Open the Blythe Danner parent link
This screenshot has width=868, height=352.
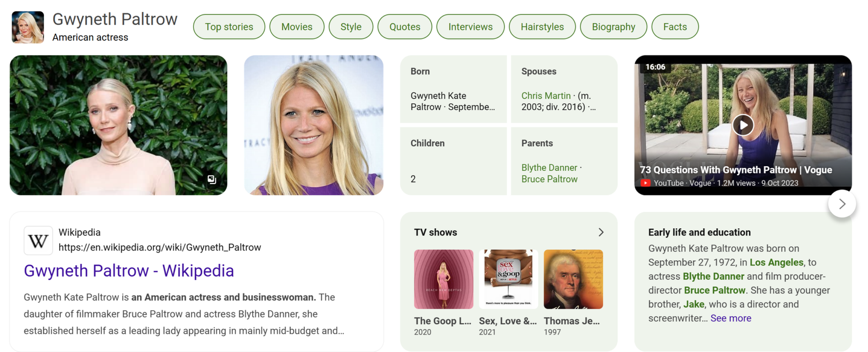(x=549, y=168)
